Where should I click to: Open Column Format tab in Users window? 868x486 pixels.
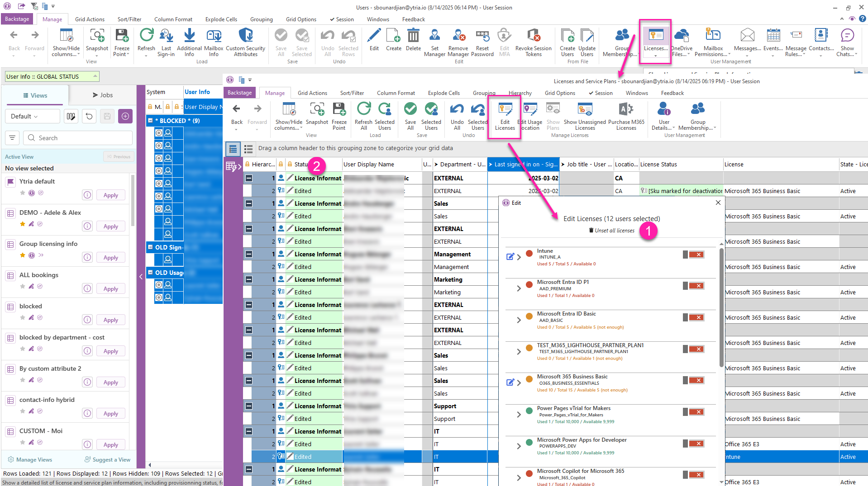173,19
